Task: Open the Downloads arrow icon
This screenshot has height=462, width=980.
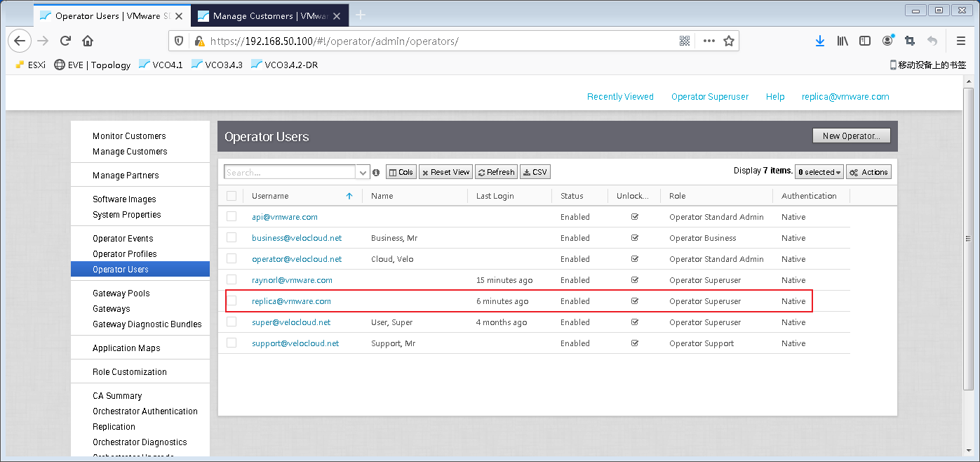Action: tap(820, 41)
